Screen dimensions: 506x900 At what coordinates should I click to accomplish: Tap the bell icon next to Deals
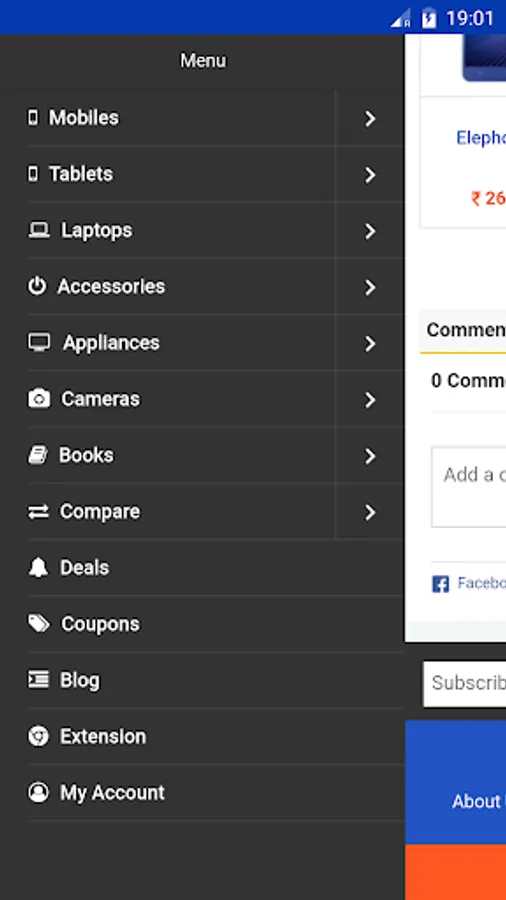click(x=38, y=568)
